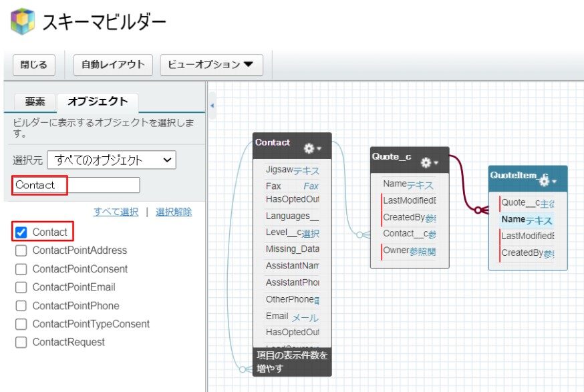The height and width of the screenshot is (392, 584).
Task: Check the ContactPointTypeConsent checkbox
Action: click(21, 324)
